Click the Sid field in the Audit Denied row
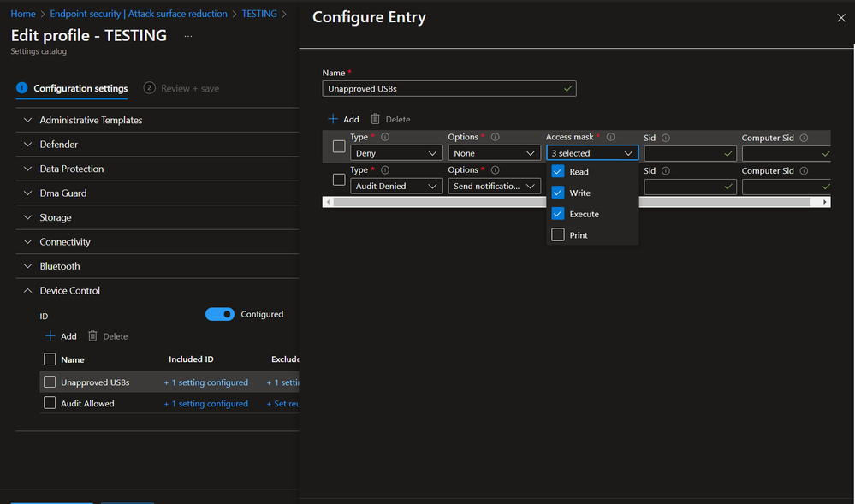This screenshot has height=504, width=855. click(691, 187)
